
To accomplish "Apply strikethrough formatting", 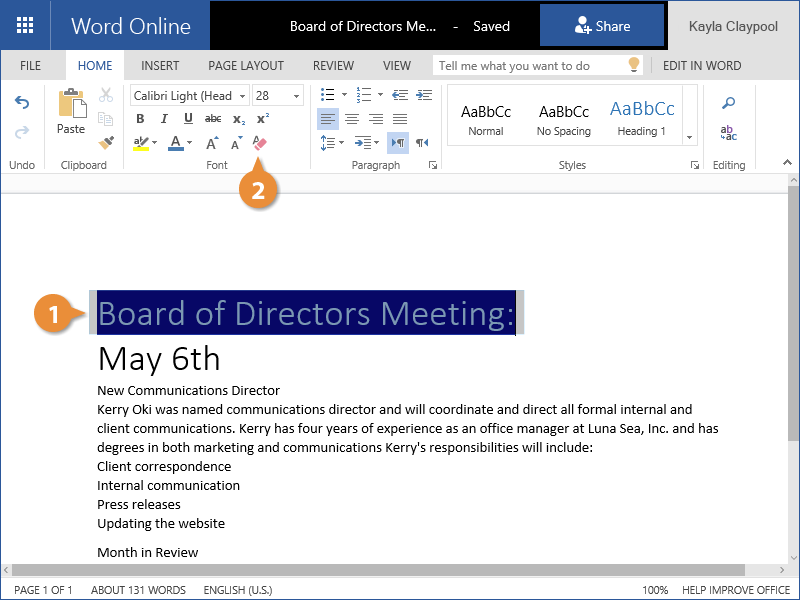I will [x=213, y=119].
